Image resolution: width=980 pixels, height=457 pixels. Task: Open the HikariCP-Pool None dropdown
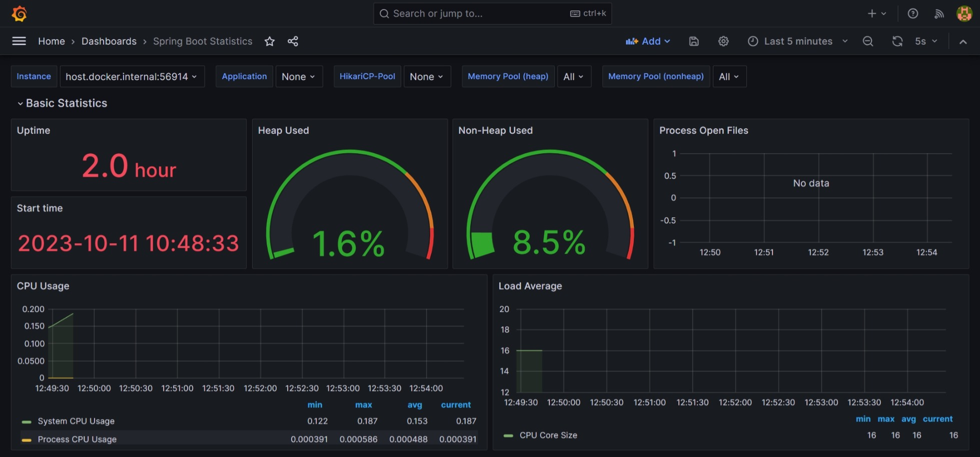click(427, 77)
